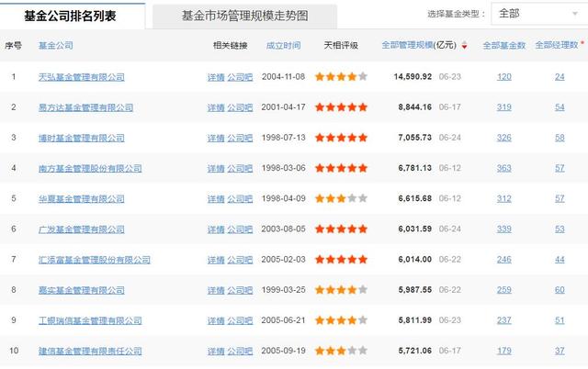Viewport: 588px width, 369px height.
Task: Click fund count 319 for 易方达基金
Action: [x=504, y=107]
